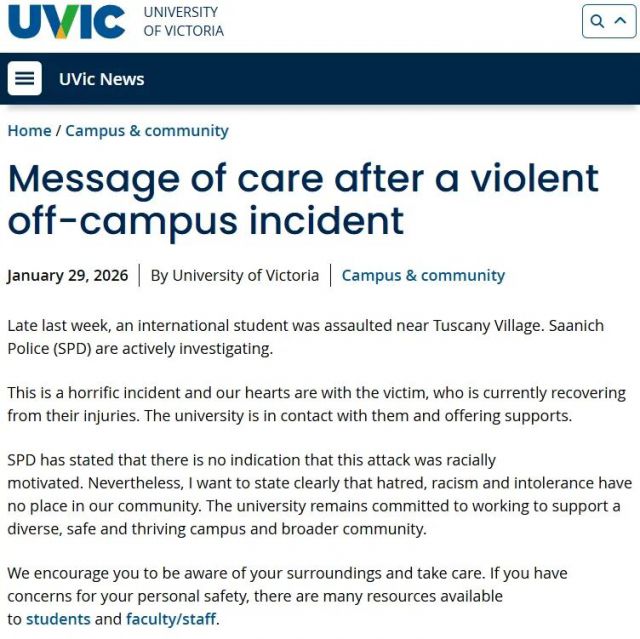Select the Campus & community category beside the byline

click(423, 275)
